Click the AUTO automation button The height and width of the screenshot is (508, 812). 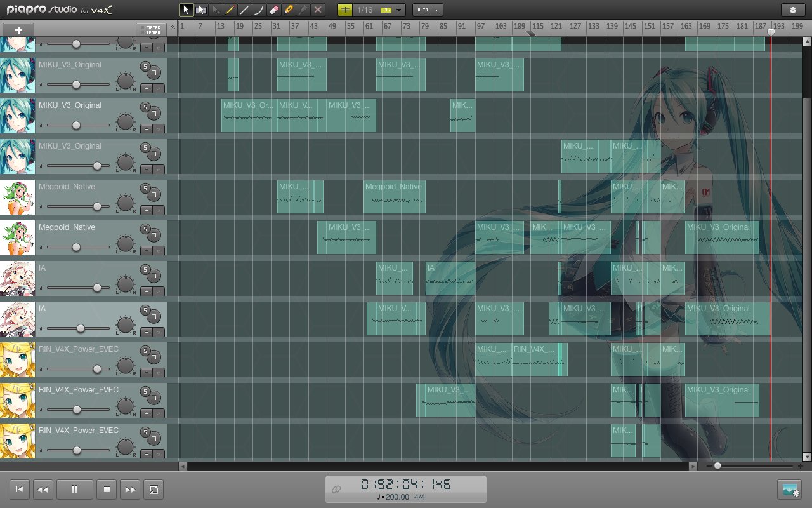point(428,10)
